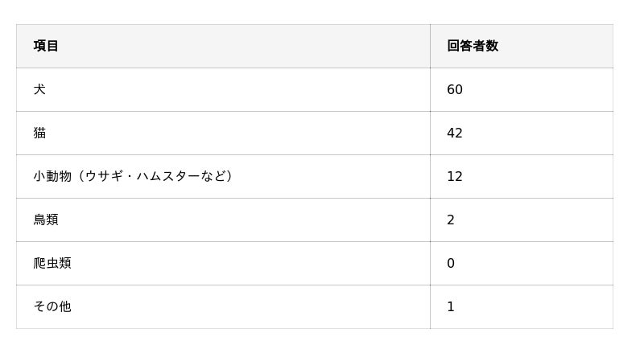Screen dimensions: 644x353
Task: Select the value 42 for 猫
Action: [x=455, y=133]
